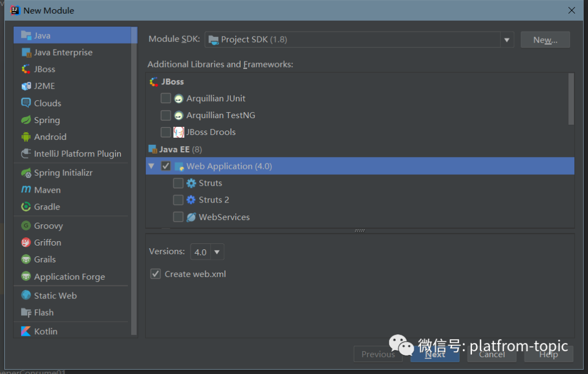Select Maven in module type list
588x374 pixels.
(72, 190)
